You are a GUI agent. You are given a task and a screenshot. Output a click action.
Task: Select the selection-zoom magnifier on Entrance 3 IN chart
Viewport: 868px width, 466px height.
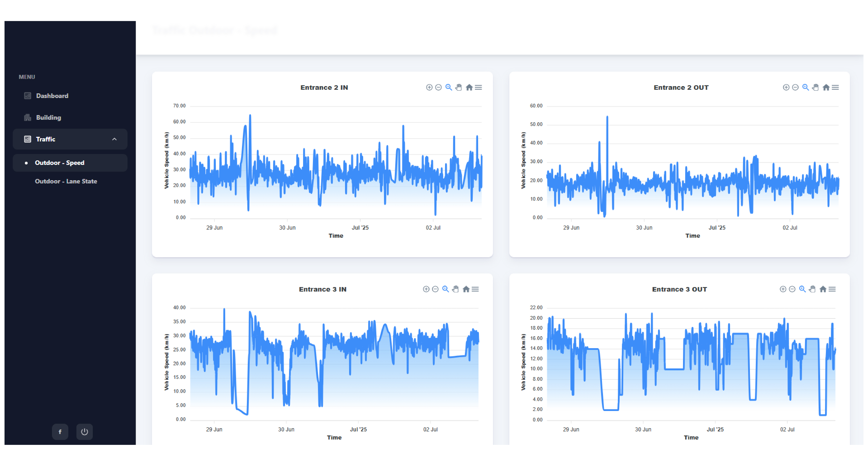[445, 289]
